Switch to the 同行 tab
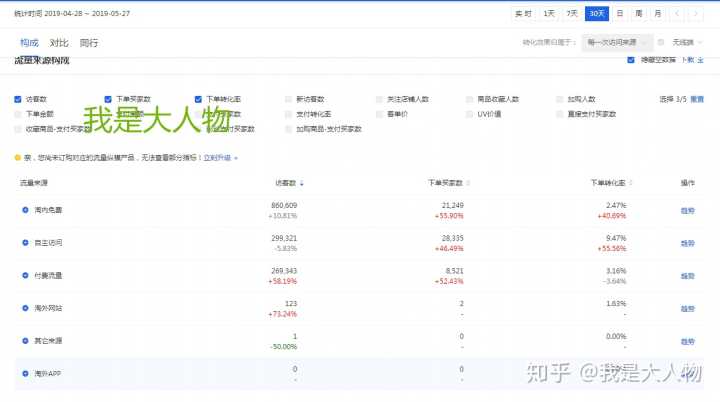The height and width of the screenshot is (402, 720). coord(89,43)
